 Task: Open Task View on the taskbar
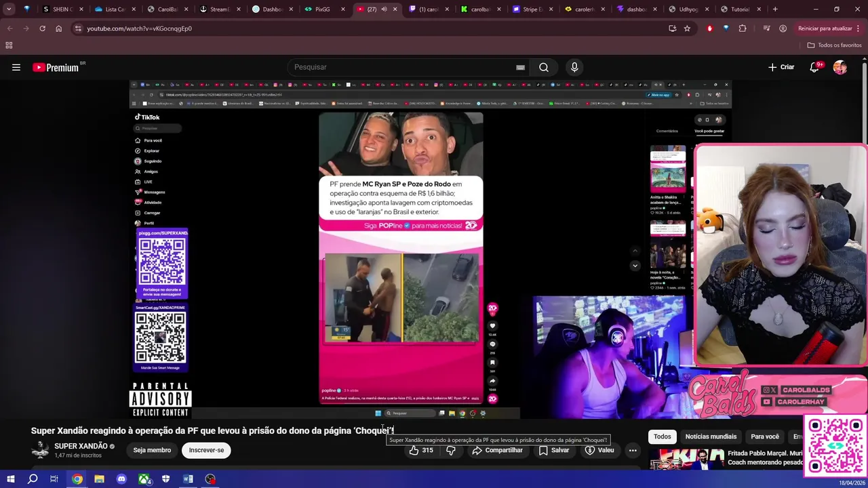point(54,479)
